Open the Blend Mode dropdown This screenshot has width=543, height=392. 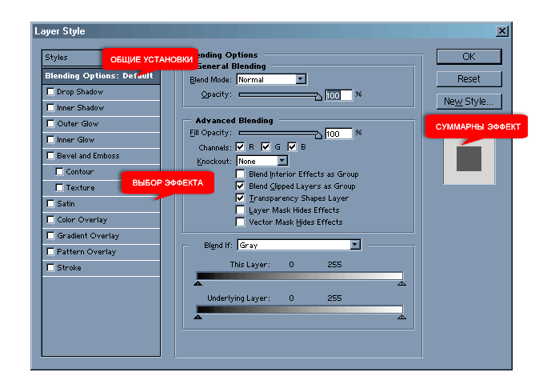click(300, 79)
